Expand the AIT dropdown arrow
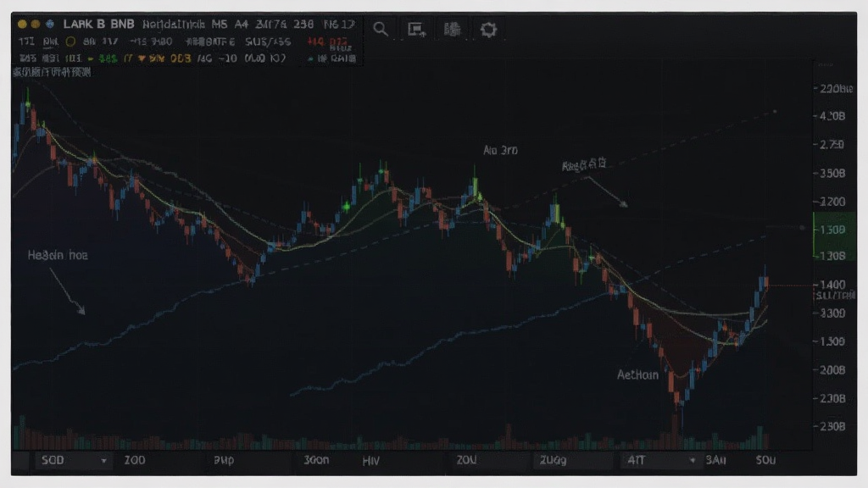 click(x=692, y=460)
